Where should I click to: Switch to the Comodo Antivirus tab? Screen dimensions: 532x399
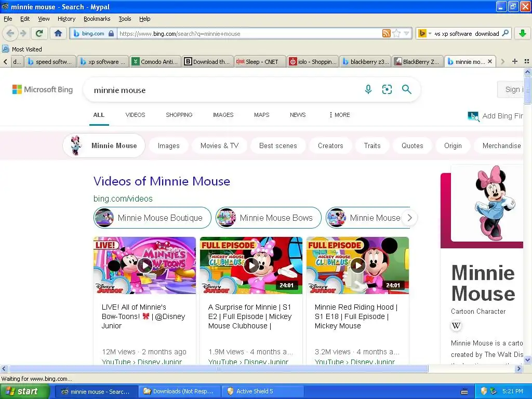pos(155,62)
